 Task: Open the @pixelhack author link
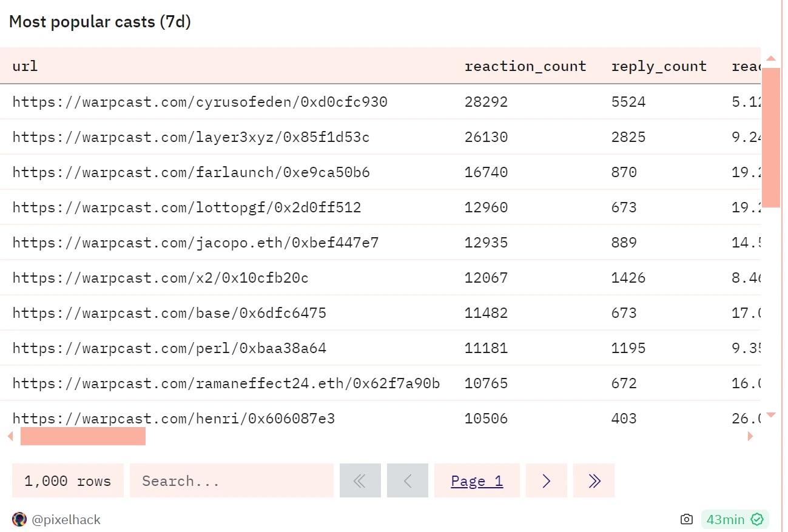(66, 520)
